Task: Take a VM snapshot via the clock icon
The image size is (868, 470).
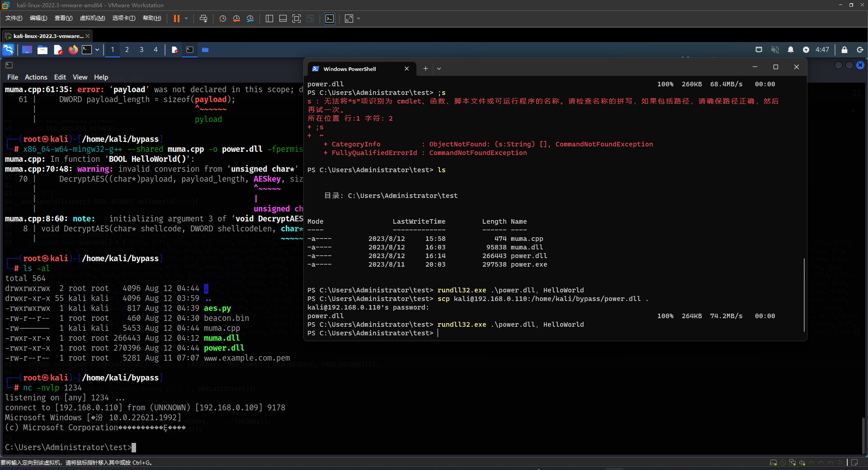Action: click(x=222, y=19)
